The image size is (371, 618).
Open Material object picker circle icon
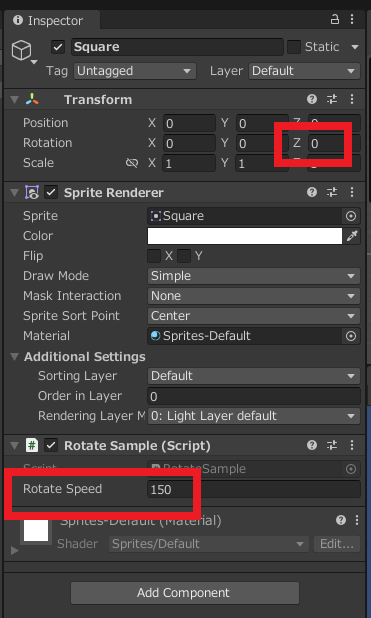coord(350,336)
